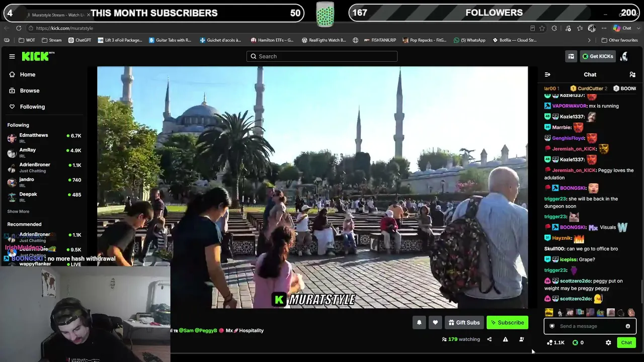This screenshot has width=644, height=362.
Task: Open the Kick rewards chest icon
Action: (x=571, y=56)
